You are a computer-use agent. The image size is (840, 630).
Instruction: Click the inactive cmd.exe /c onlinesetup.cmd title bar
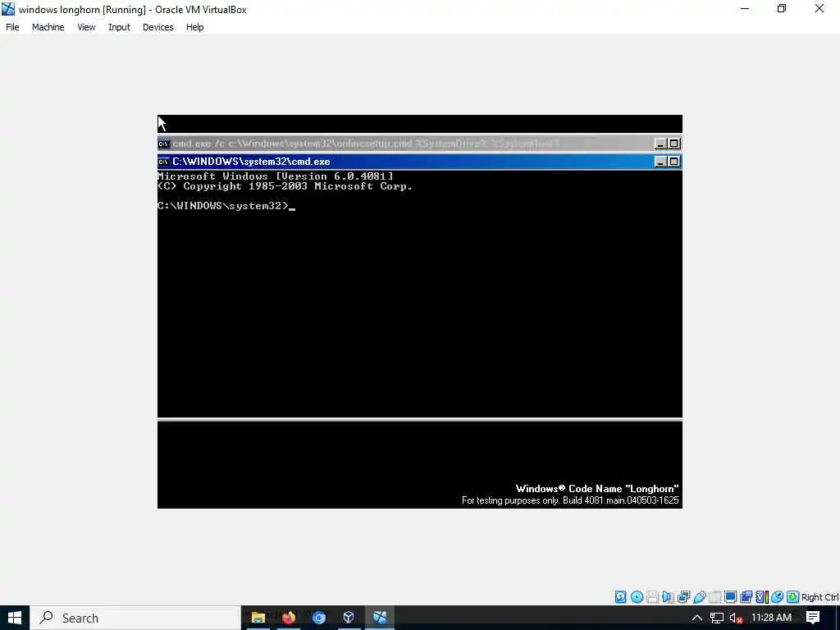pyautogui.click(x=419, y=143)
